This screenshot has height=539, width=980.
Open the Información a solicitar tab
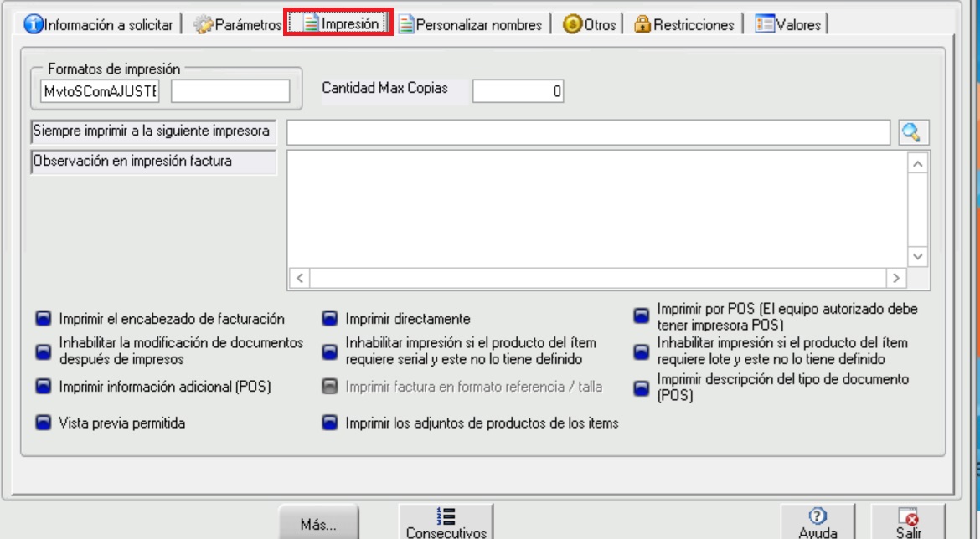tap(99, 25)
